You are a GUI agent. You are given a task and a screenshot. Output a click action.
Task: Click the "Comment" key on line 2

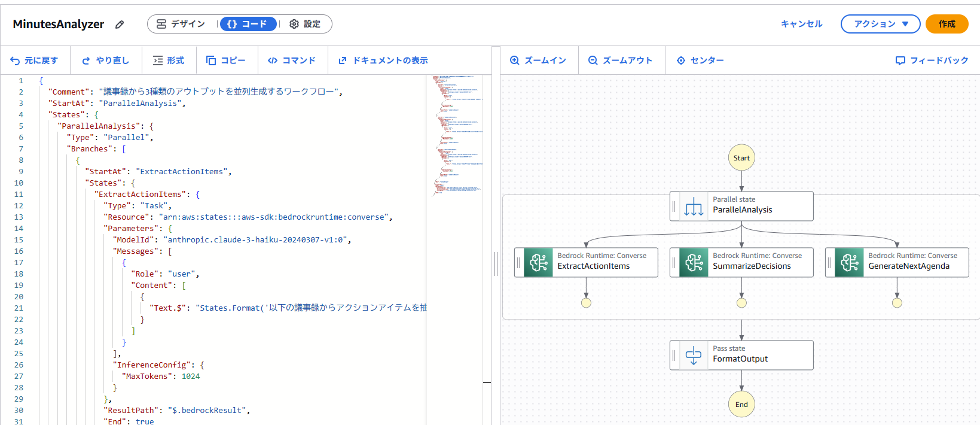[69, 92]
